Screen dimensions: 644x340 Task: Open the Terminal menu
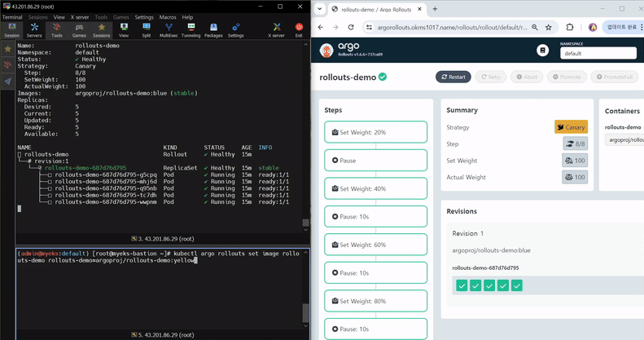pos(12,17)
